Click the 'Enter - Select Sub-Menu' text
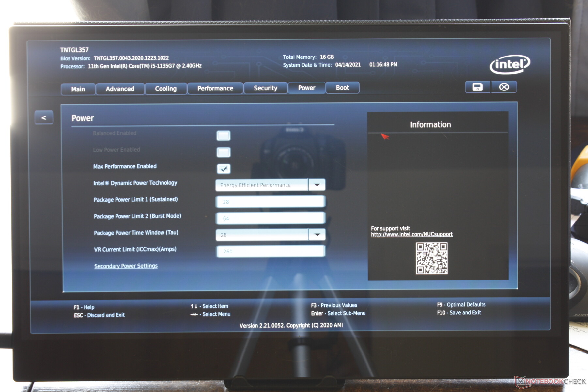This screenshot has width=588, height=392. point(338,313)
